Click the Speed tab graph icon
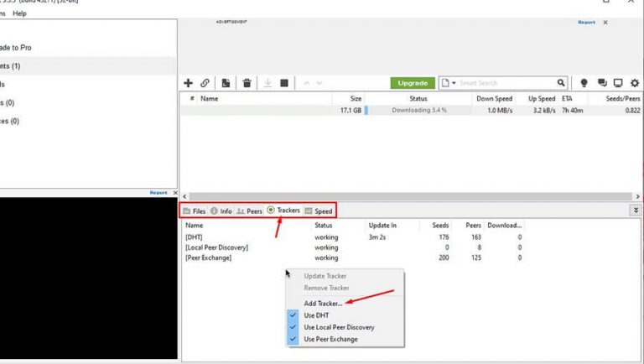The height and width of the screenshot is (364, 644). 309,211
